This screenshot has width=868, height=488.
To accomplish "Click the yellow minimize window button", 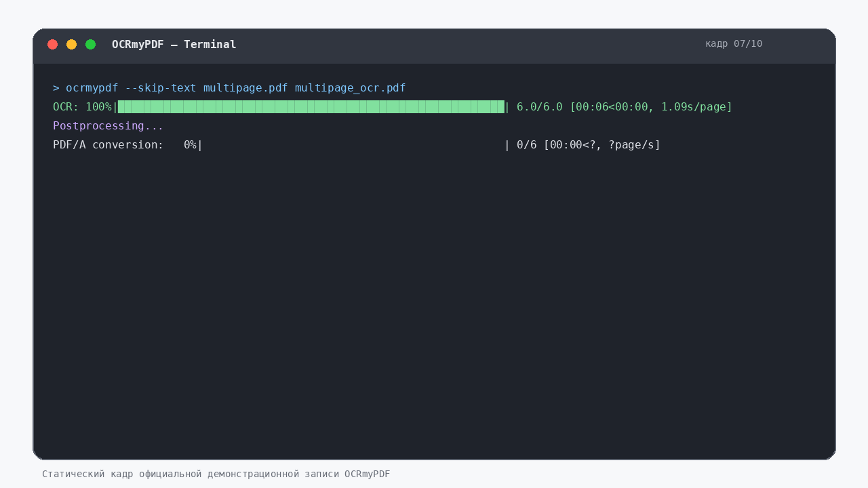I will pyautogui.click(x=71, y=45).
